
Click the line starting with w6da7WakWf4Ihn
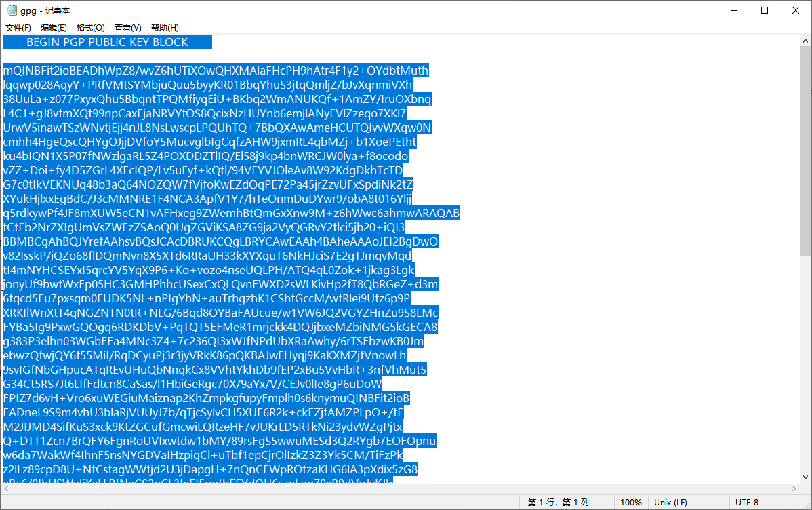pyautogui.click(x=203, y=456)
